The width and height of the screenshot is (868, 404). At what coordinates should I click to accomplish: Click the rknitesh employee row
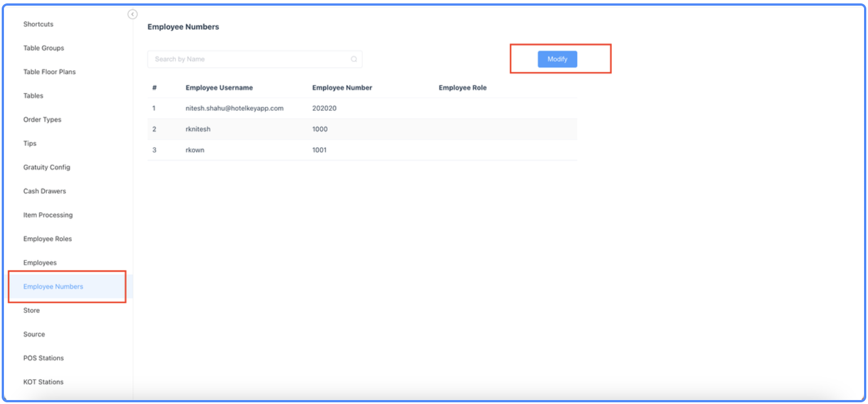point(198,129)
